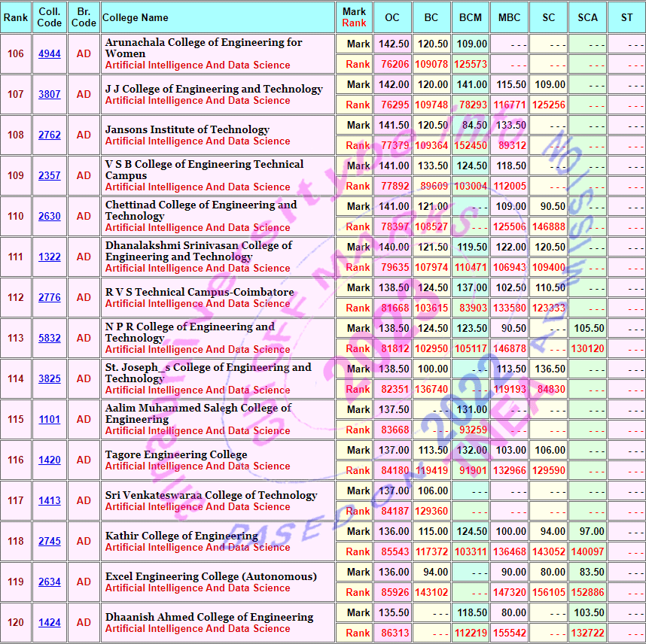The image size is (646, 644).
Task: Click the College Name column header
Action: [136, 17]
